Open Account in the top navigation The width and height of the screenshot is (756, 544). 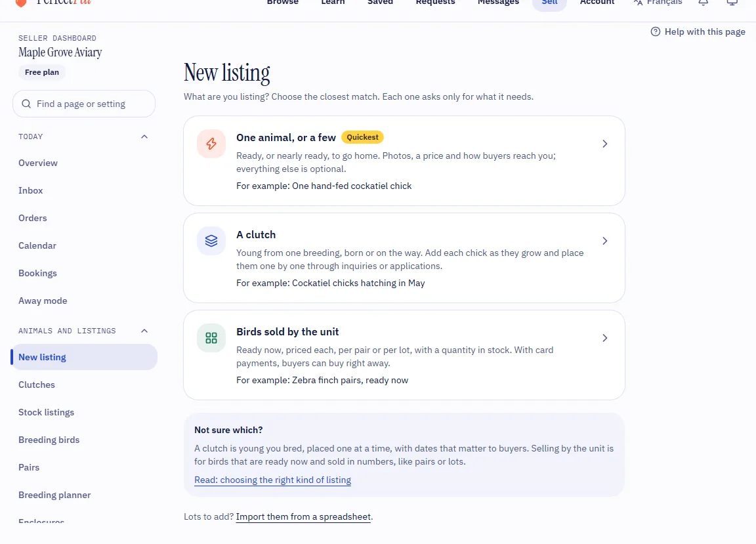[x=597, y=3]
